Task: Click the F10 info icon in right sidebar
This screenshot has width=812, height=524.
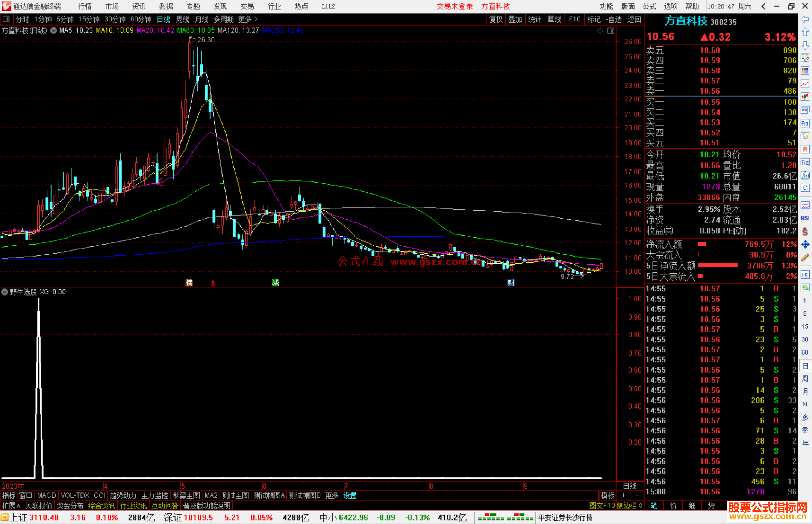Action: [x=805, y=123]
